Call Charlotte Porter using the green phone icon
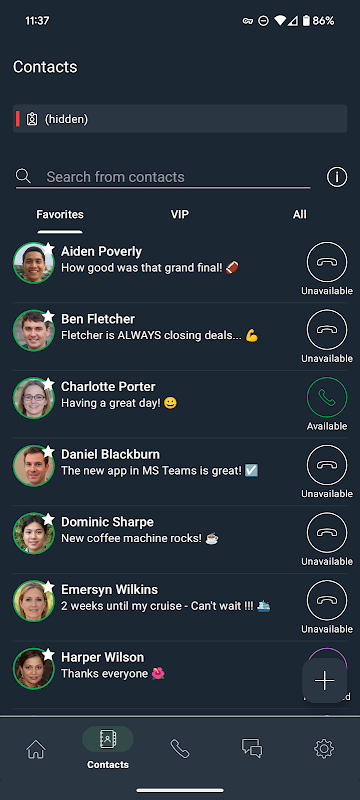Screen dimensions: 360x800 (x=327, y=397)
